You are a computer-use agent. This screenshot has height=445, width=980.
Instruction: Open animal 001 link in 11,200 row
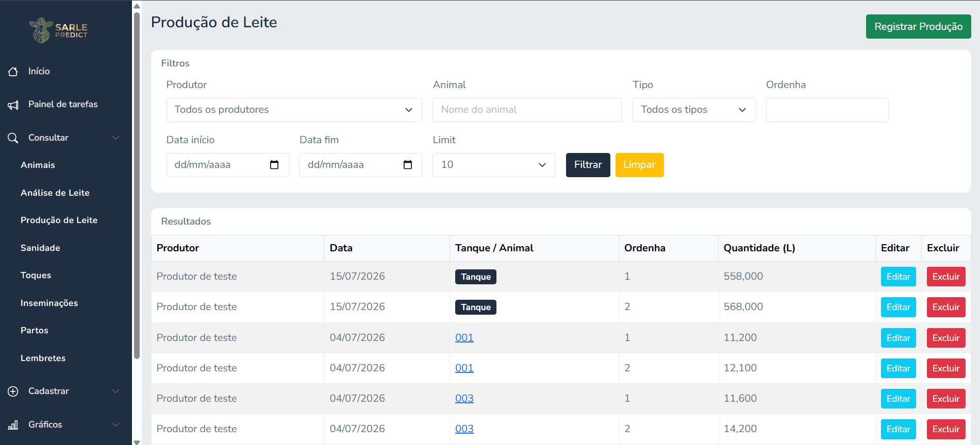[464, 338]
